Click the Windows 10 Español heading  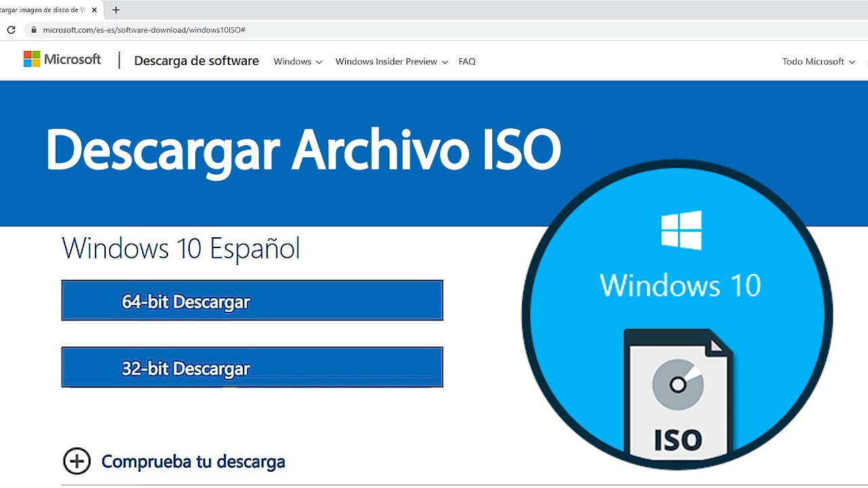(181, 248)
